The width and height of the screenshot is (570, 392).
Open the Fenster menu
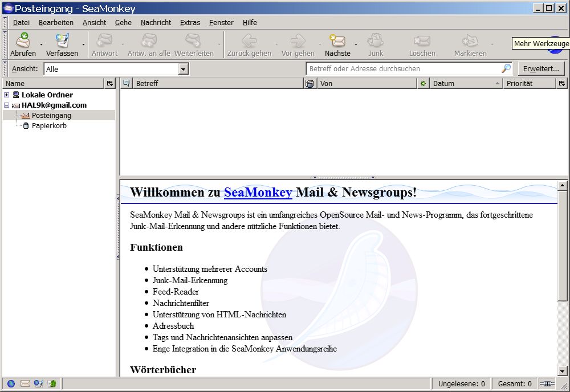(x=221, y=23)
